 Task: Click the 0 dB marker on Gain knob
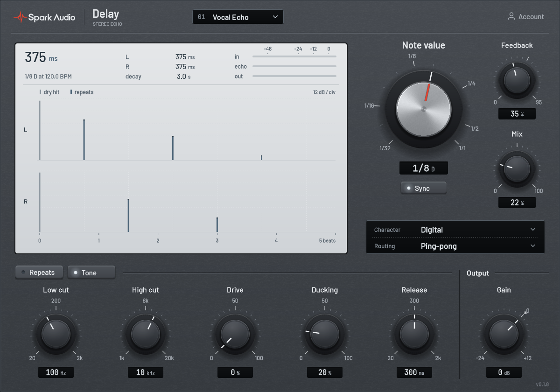click(x=527, y=310)
